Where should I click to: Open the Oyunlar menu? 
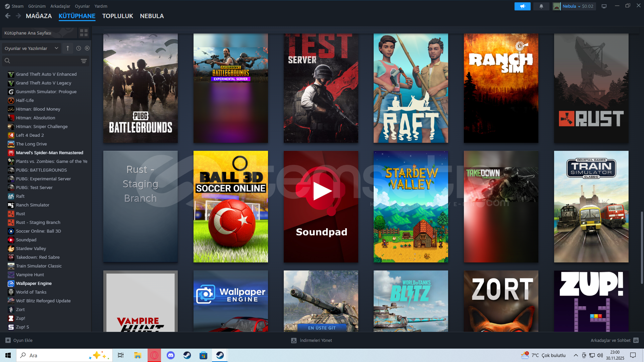point(82,6)
